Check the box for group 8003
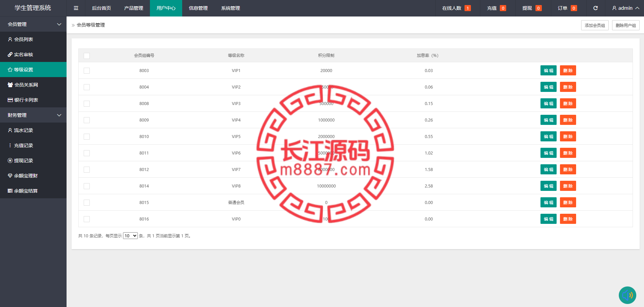 (x=87, y=71)
